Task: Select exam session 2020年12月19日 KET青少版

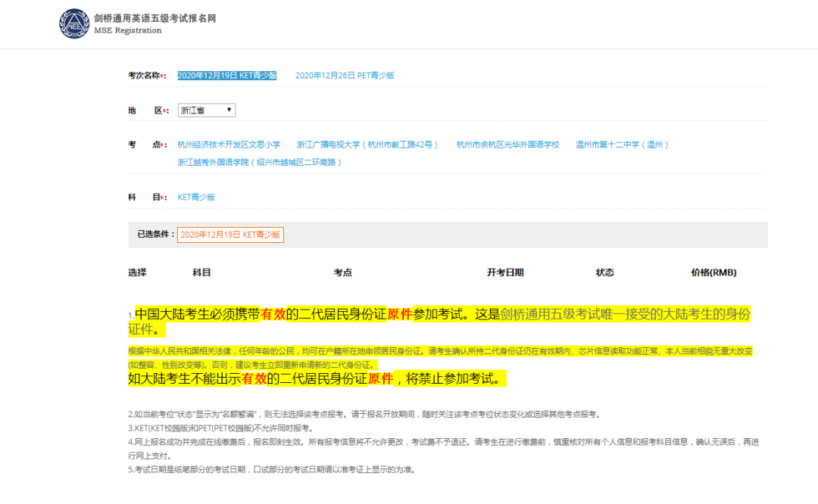Action: point(227,76)
